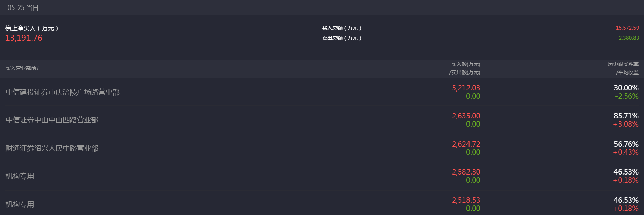Image resolution: width=644 pixels, height=215 pixels.
Task: Click the 榜上净买入 value 13,191.76
Action: coord(24,38)
